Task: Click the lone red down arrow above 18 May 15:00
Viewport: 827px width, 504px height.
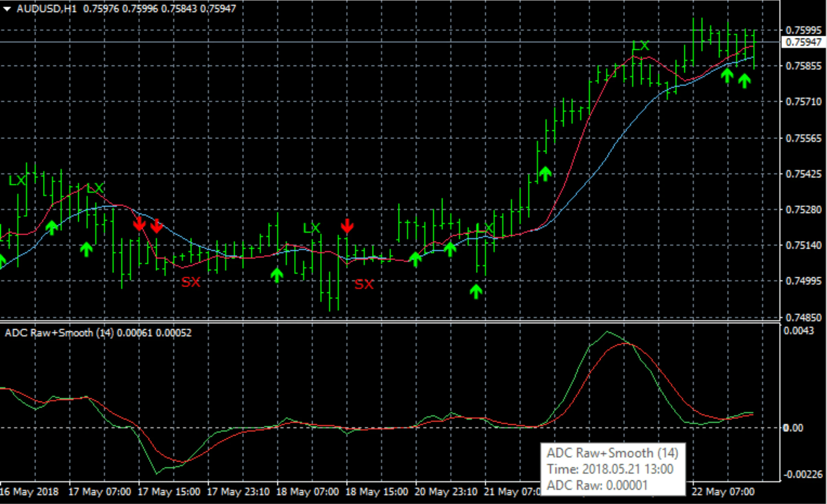Action: click(x=347, y=226)
